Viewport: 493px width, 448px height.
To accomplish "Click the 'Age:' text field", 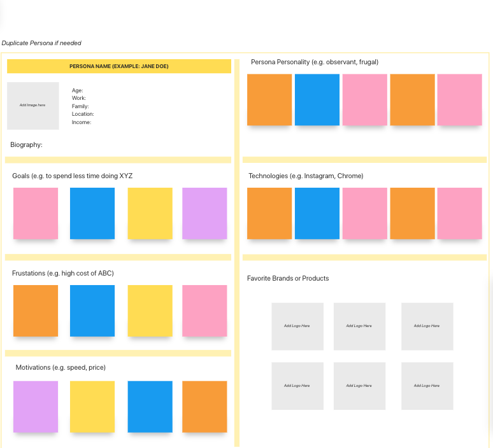I will coord(77,90).
